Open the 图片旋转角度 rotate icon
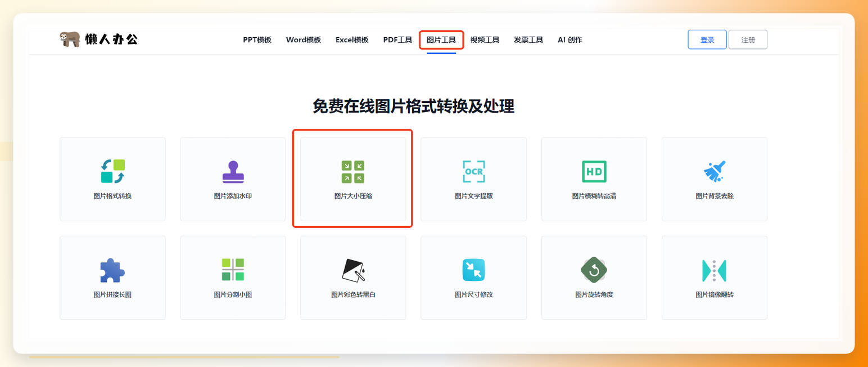Viewport: 868px width, 367px height. pos(594,270)
